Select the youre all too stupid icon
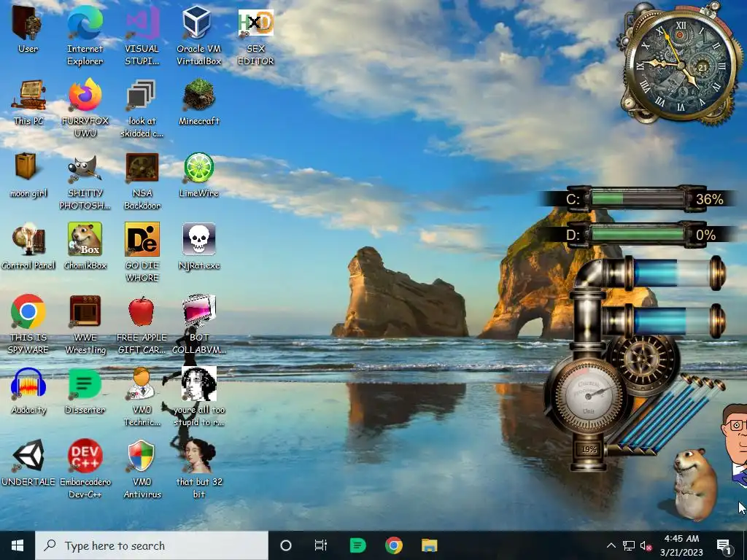Image resolution: width=747 pixels, height=560 pixels. (198, 397)
